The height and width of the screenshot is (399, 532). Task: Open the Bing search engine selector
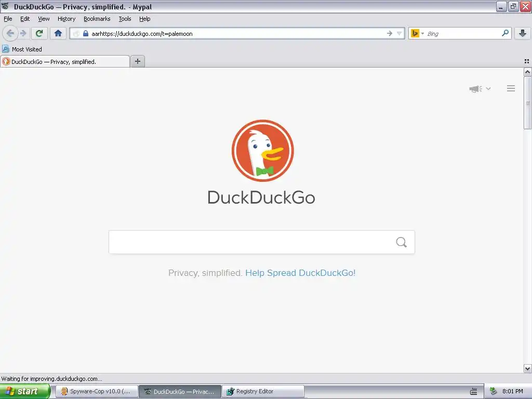pos(417,33)
